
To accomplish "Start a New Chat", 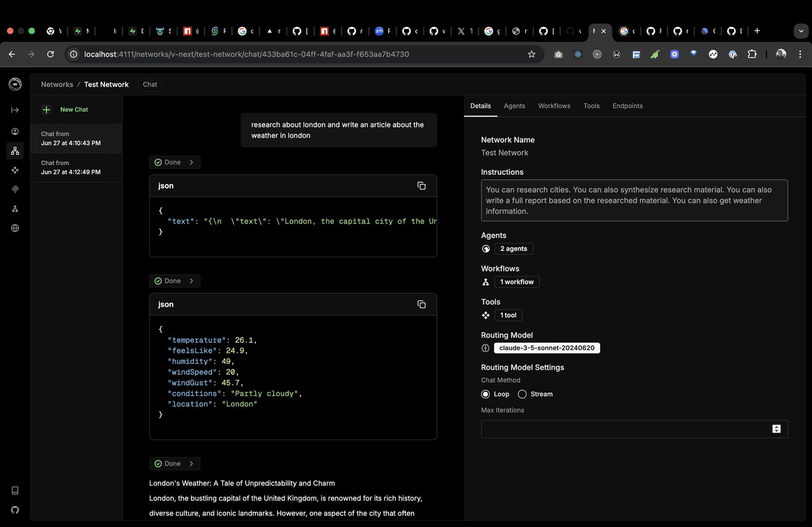I will 66,109.
